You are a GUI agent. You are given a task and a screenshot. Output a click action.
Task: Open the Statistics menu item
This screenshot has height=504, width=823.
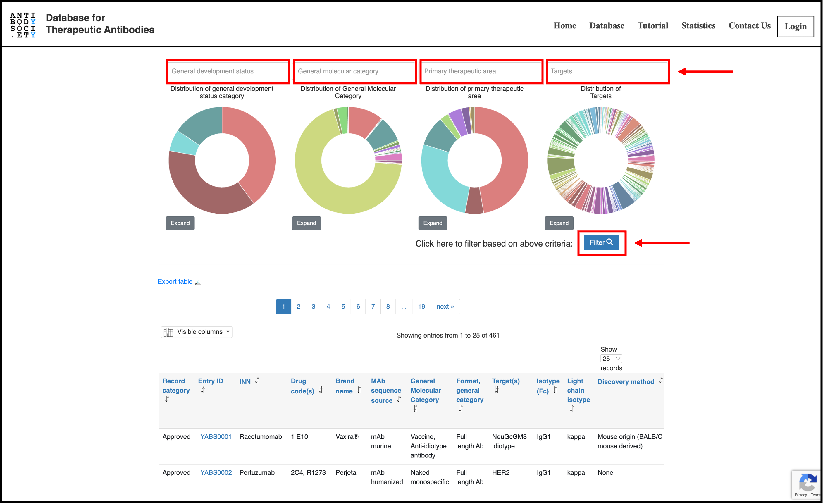[x=698, y=26]
